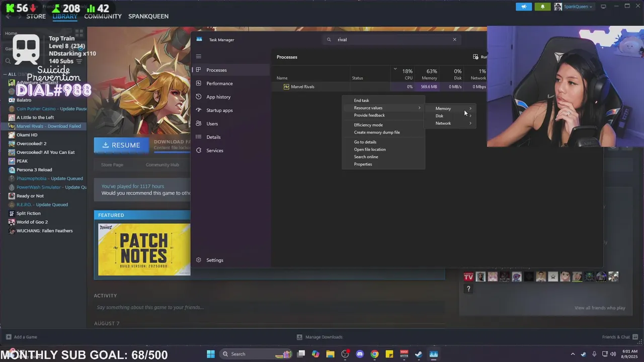The height and width of the screenshot is (362, 644).
Task: Click the Add a Game plus icon
Action: tap(8, 337)
